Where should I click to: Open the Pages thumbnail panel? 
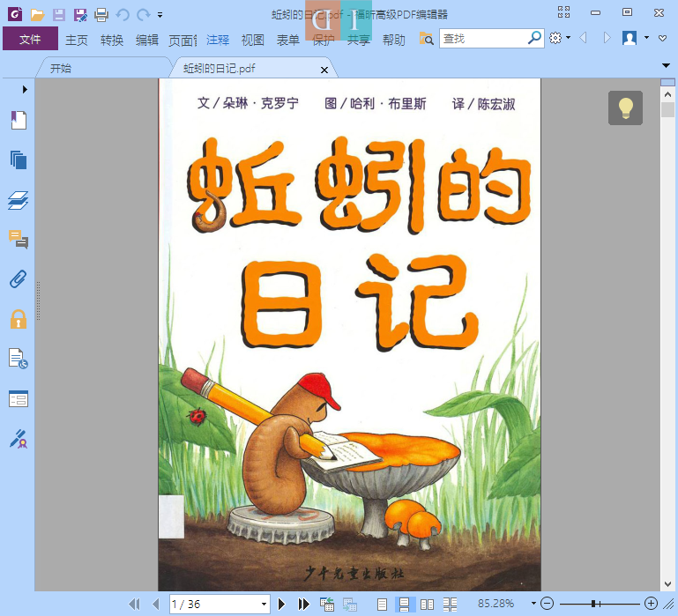[19, 160]
